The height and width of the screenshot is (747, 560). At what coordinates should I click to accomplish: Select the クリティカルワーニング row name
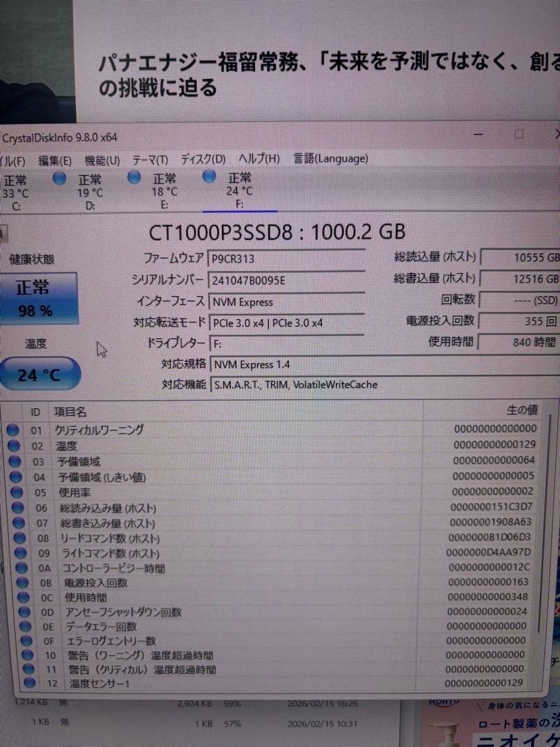[99, 430]
